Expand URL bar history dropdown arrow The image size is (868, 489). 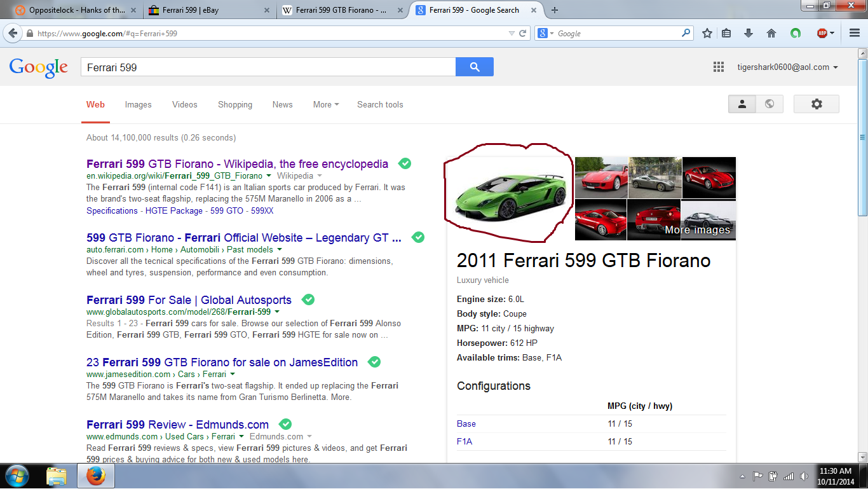[512, 33]
